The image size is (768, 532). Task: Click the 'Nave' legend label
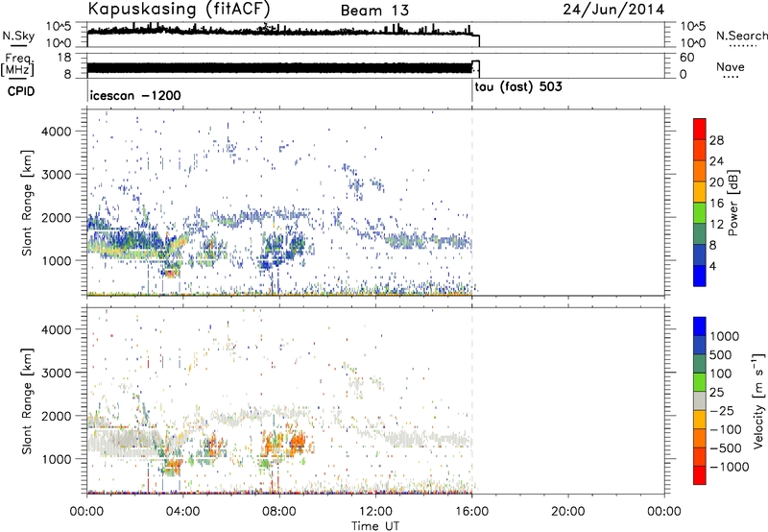click(731, 66)
